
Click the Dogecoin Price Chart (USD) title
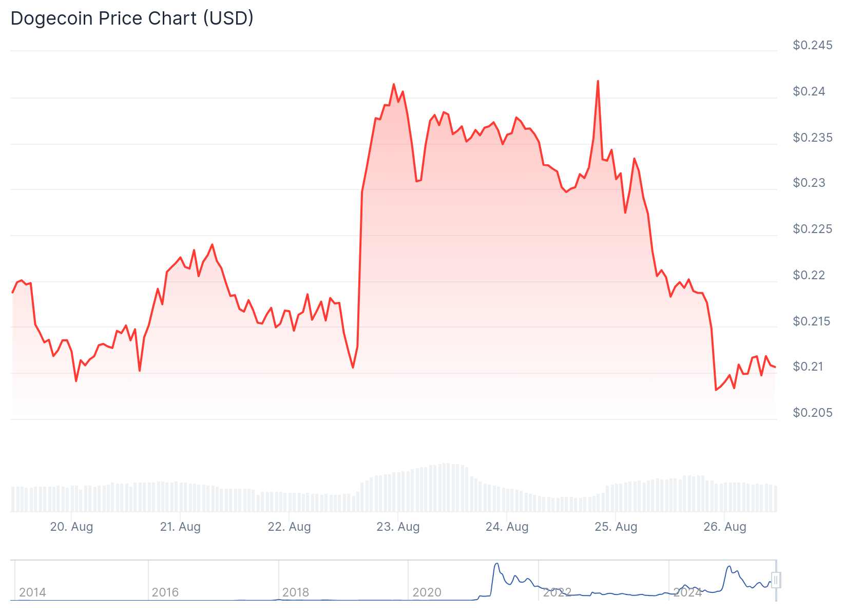pos(132,18)
